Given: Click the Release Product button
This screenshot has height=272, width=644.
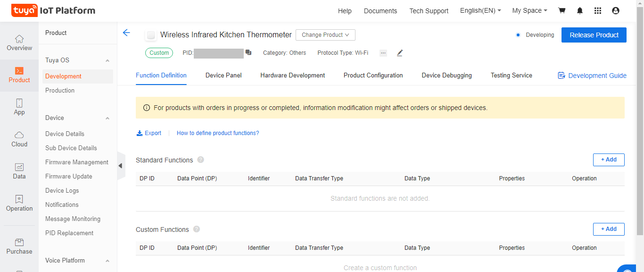Looking at the screenshot, I should click(x=594, y=35).
